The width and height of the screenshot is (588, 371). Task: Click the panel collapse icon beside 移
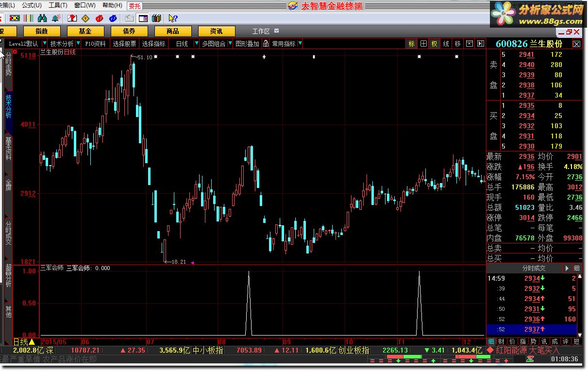pyautogui.click(x=470, y=44)
